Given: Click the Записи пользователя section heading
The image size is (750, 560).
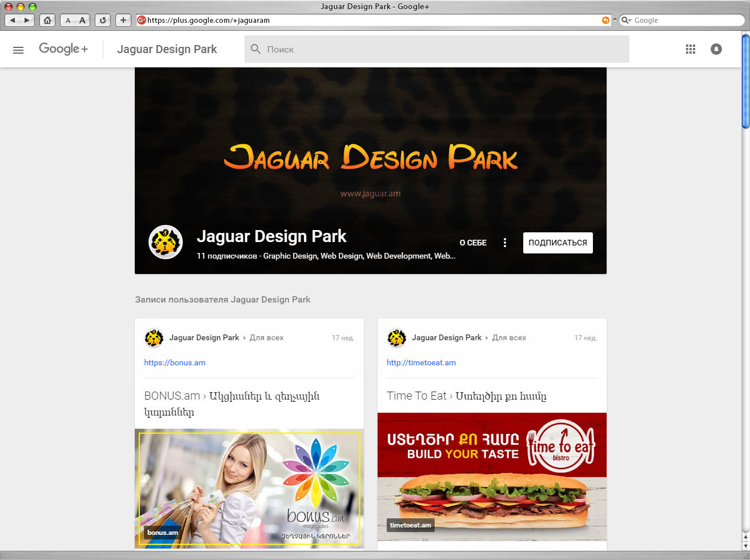Looking at the screenshot, I should tap(223, 300).
